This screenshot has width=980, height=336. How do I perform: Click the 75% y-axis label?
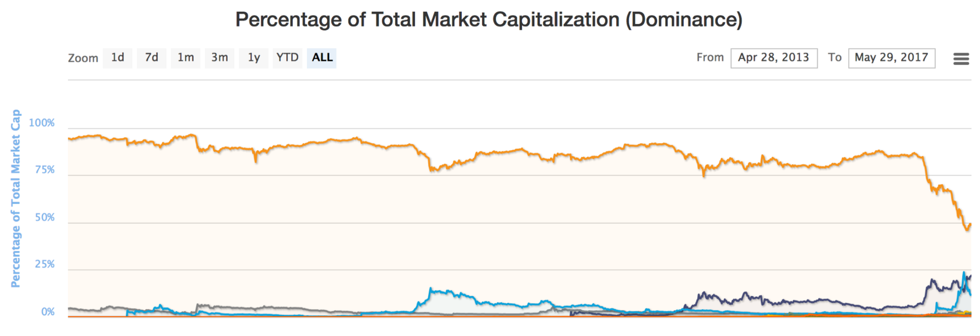(x=45, y=170)
